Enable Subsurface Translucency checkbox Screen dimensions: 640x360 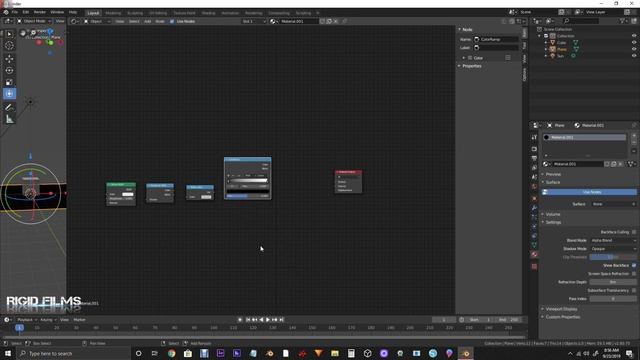(x=634, y=290)
